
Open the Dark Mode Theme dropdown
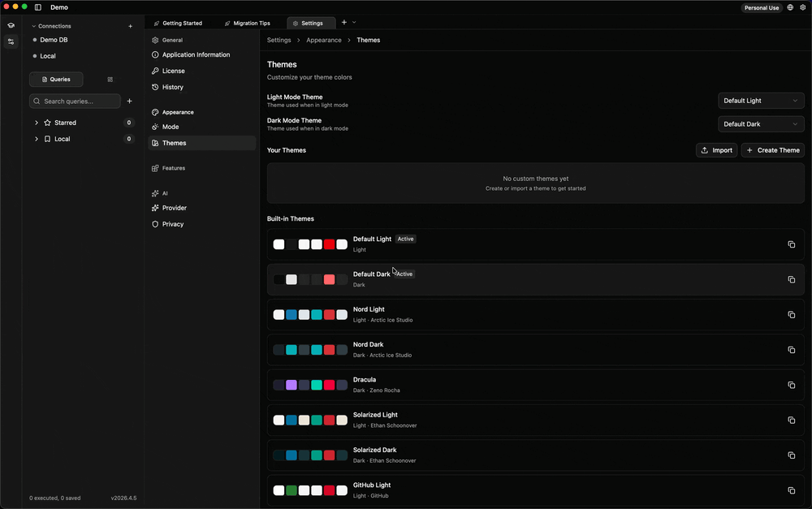coord(760,124)
